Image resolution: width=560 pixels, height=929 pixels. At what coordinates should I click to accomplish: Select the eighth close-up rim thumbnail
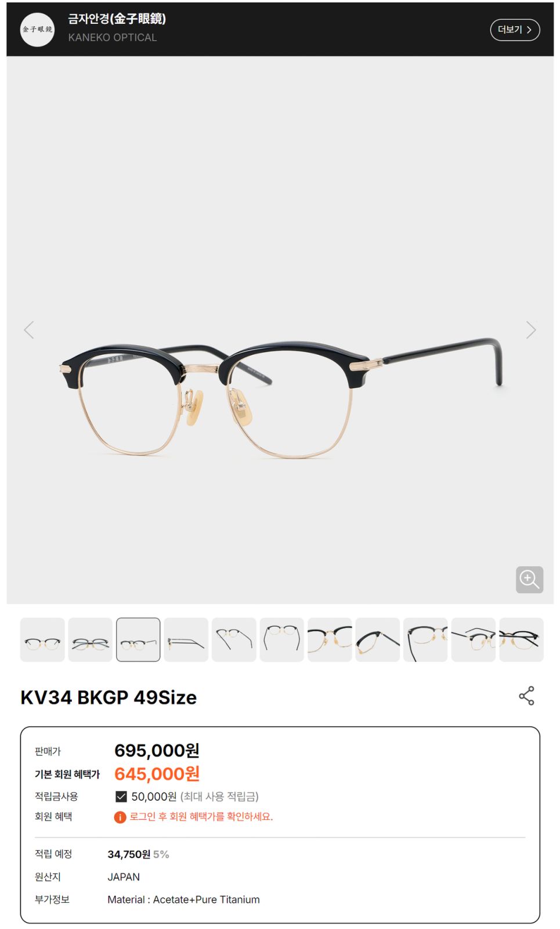tap(378, 640)
